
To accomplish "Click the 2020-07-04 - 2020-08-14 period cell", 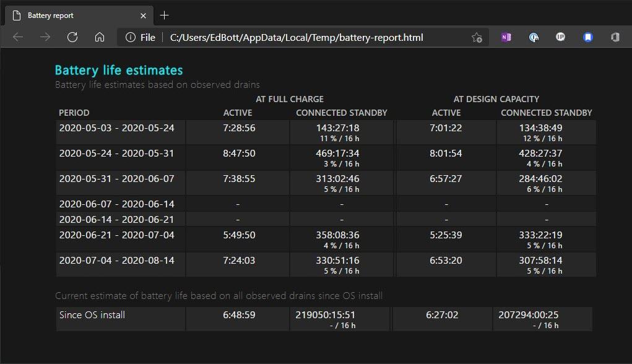I will click(116, 261).
